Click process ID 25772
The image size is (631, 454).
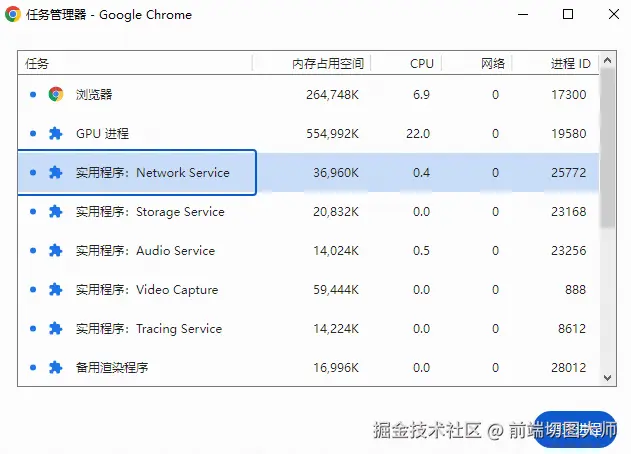click(568, 172)
